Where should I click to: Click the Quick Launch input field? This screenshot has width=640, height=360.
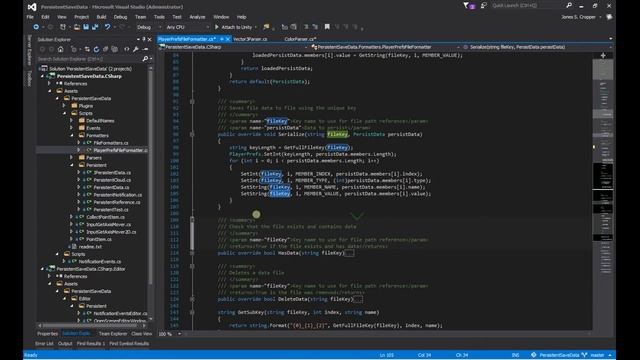click(x=527, y=6)
